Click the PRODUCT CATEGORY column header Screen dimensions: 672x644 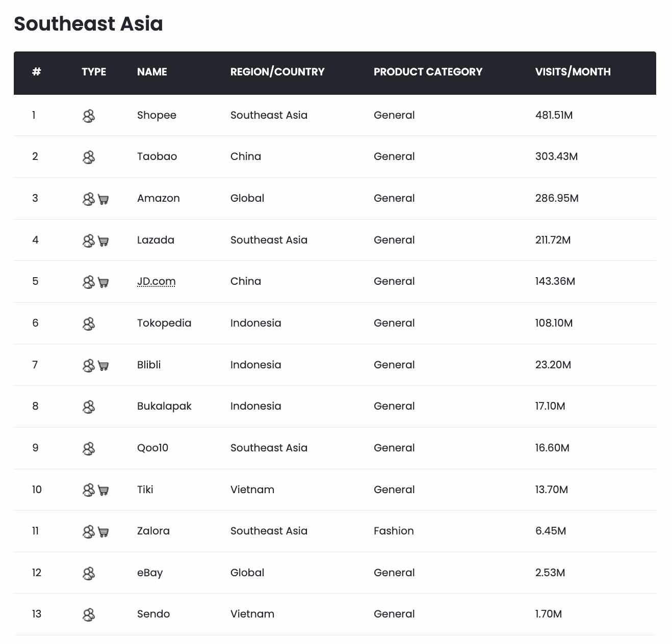point(428,72)
